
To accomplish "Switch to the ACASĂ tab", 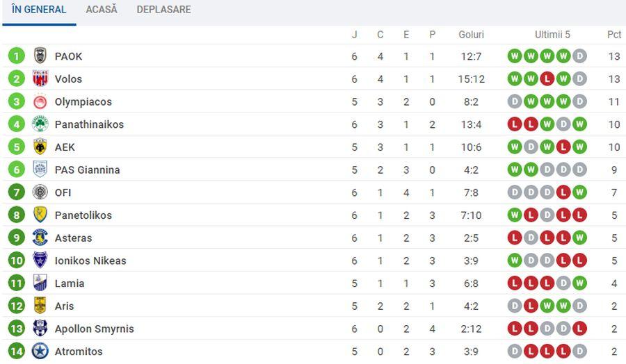I will (102, 10).
